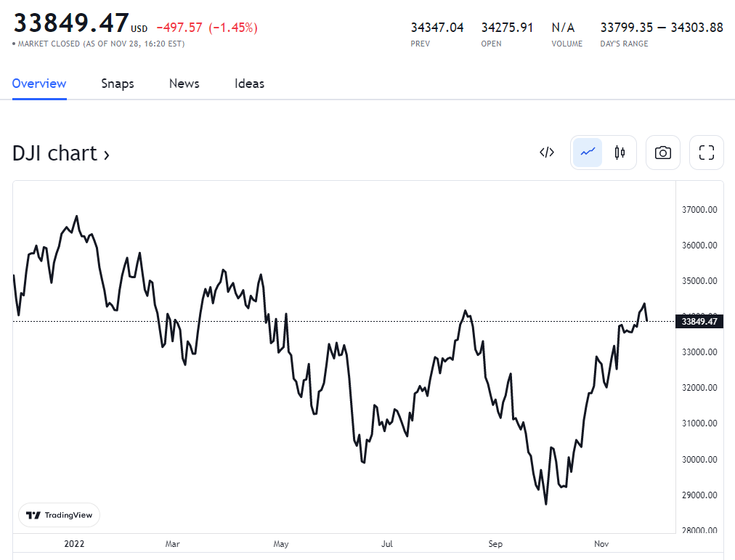Click the 2022 label on time axis
This screenshot has height=560, width=735.
[75, 543]
